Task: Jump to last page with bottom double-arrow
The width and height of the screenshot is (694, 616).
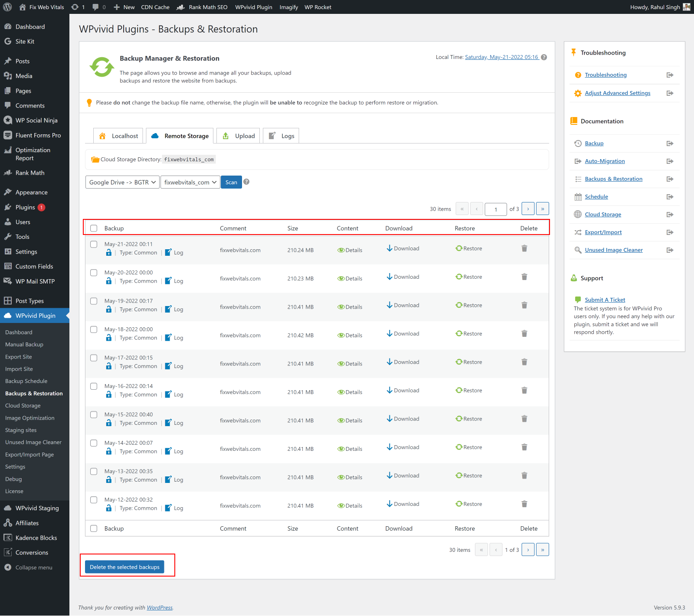Action: pos(543,550)
